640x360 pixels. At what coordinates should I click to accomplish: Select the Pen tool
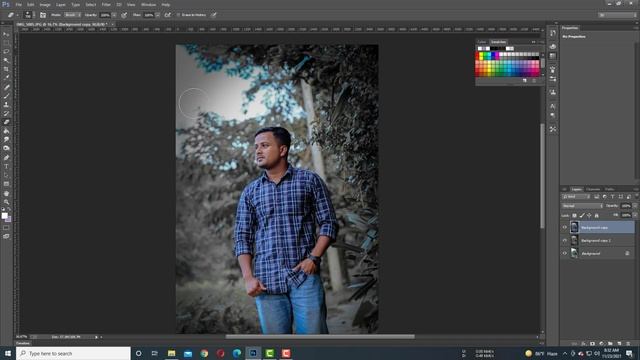tap(6, 158)
